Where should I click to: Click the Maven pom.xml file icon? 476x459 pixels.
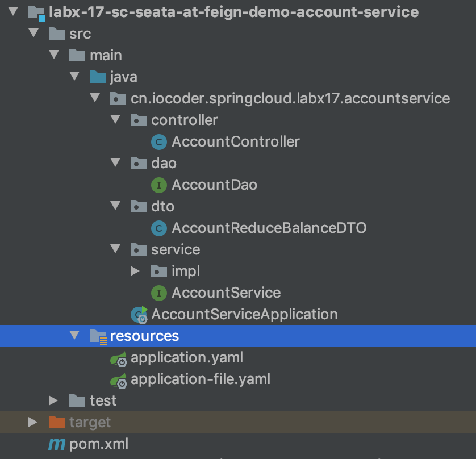[56, 444]
